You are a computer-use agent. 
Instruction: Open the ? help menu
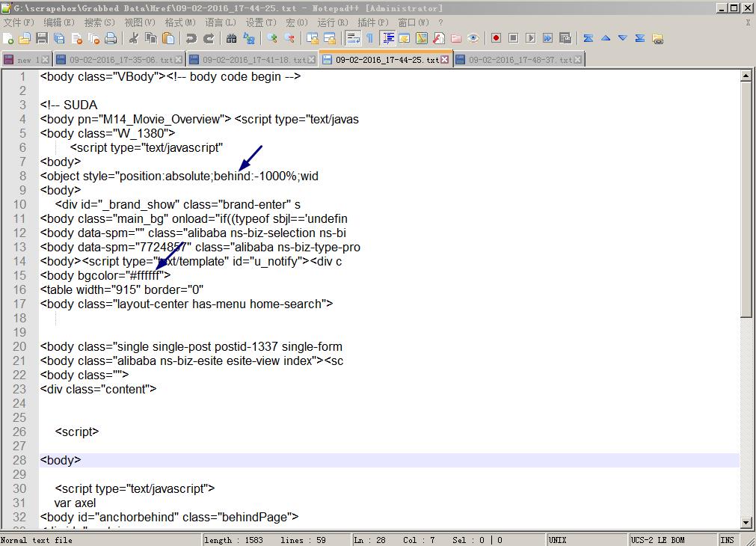[x=440, y=22]
